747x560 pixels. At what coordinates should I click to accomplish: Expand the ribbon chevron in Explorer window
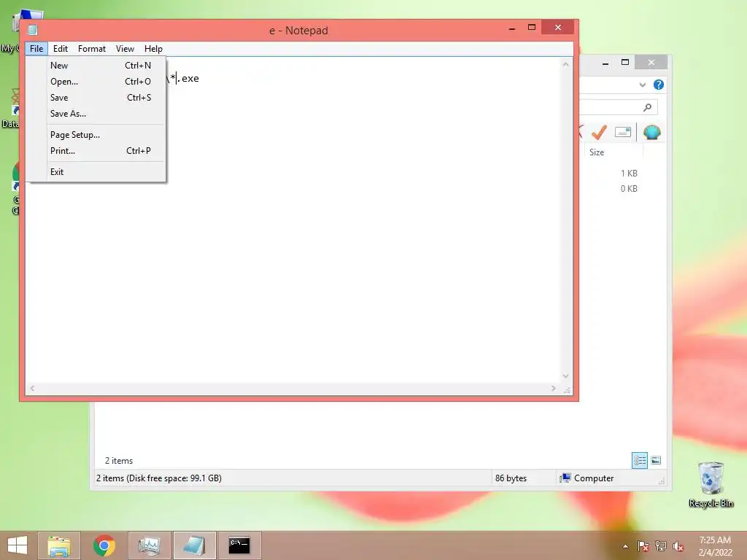click(642, 85)
